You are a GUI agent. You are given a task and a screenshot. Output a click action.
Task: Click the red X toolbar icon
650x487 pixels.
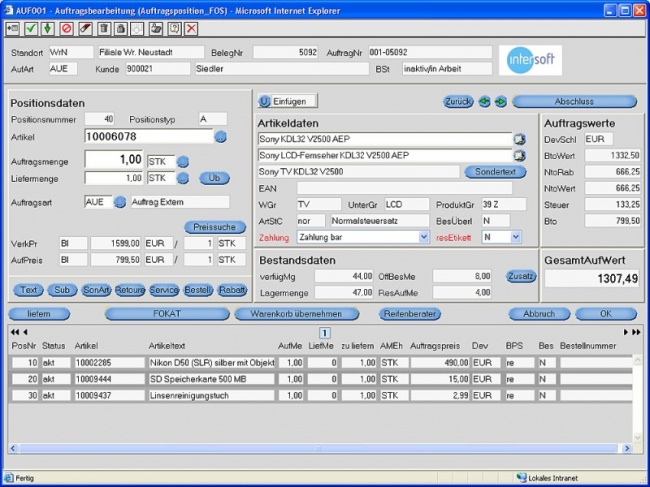pos(191,29)
